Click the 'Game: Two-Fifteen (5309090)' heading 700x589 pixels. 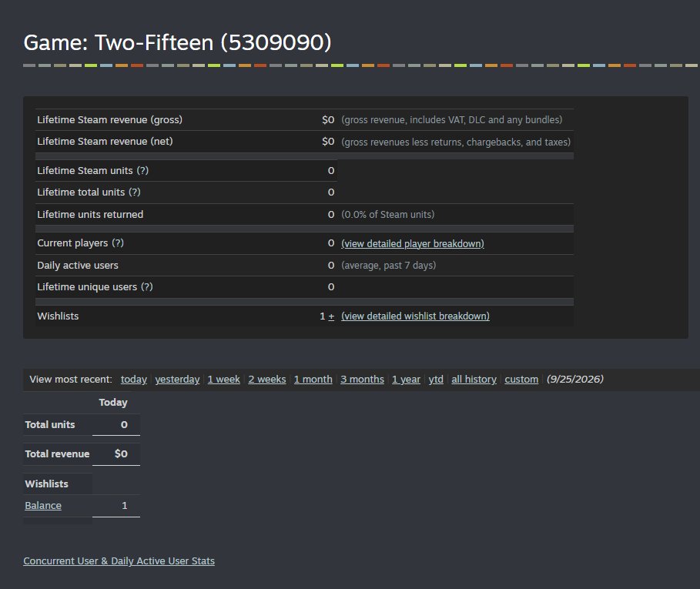pyautogui.click(x=177, y=42)
